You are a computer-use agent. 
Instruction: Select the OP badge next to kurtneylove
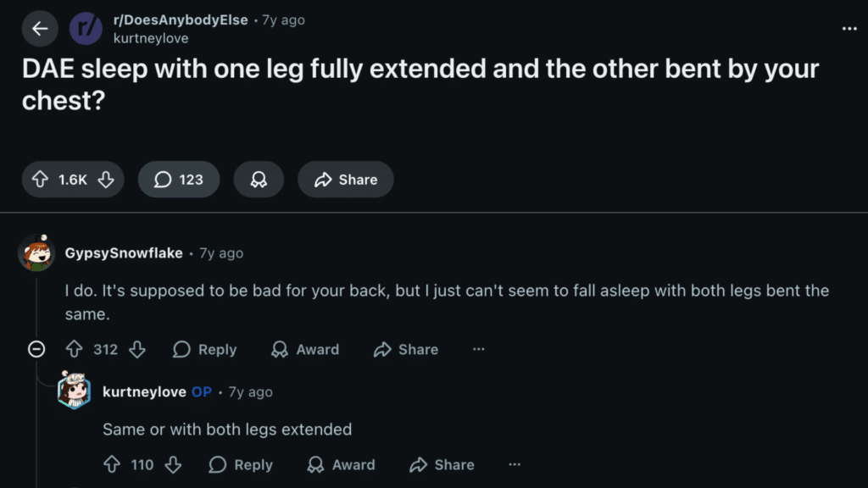[201, 391]
